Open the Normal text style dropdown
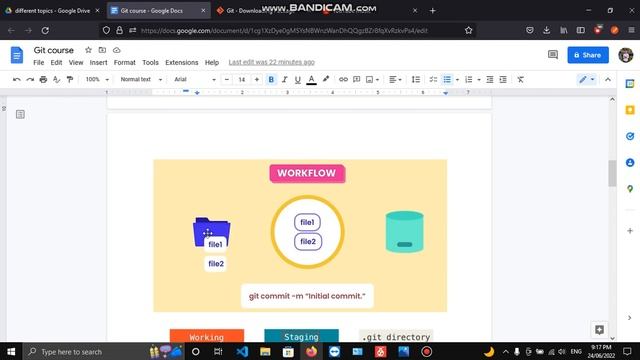The height and width of the screenshot is (360, 640). click(x=141, y=80)
